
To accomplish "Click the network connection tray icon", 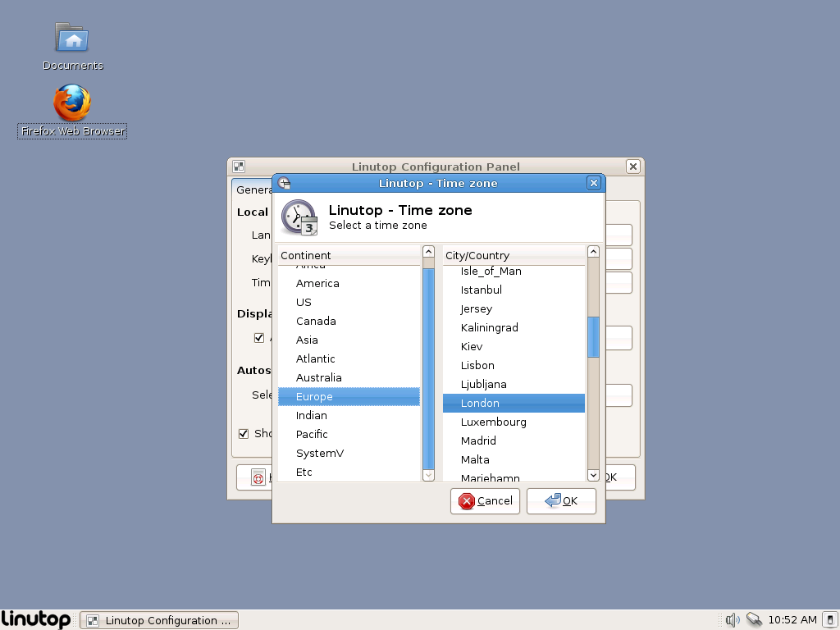I will pos(754,620).
